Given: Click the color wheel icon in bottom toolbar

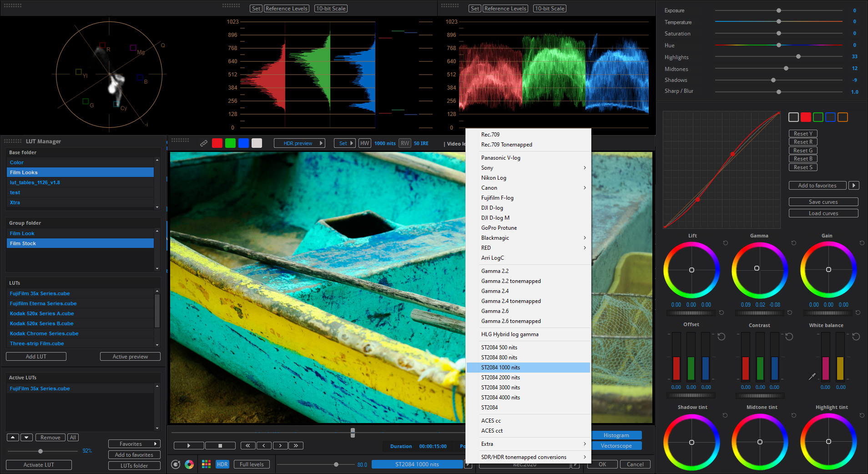Looking at the screenshot, I should 189,464.
